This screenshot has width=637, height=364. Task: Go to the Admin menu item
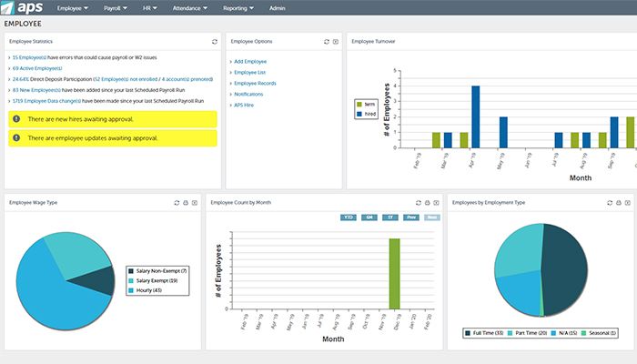(x=278, y=8)
